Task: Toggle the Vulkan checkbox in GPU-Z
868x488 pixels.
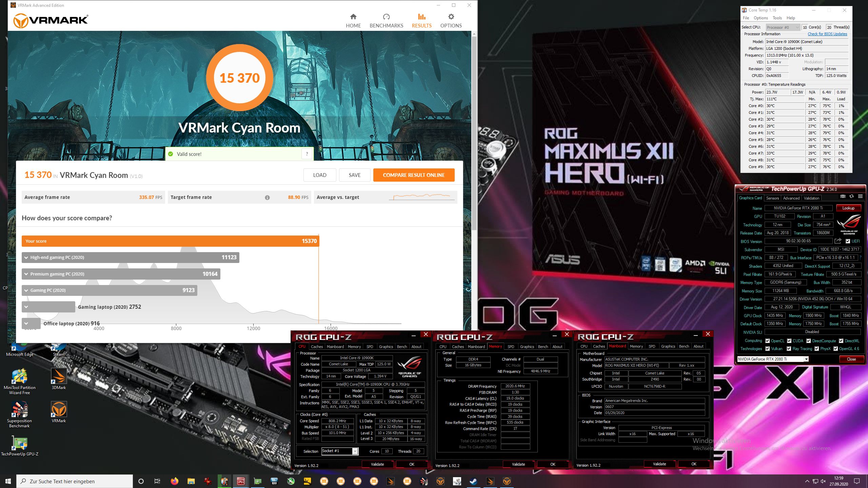Action: pos(768,349)
